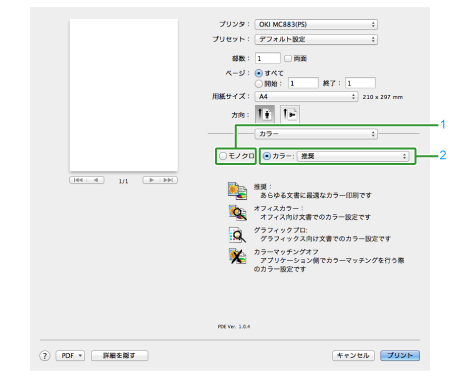Image resolution: width=460 pixels, height=376 pixels.
Task: Go to the next preview page arrows
Action: click(160, 180)
